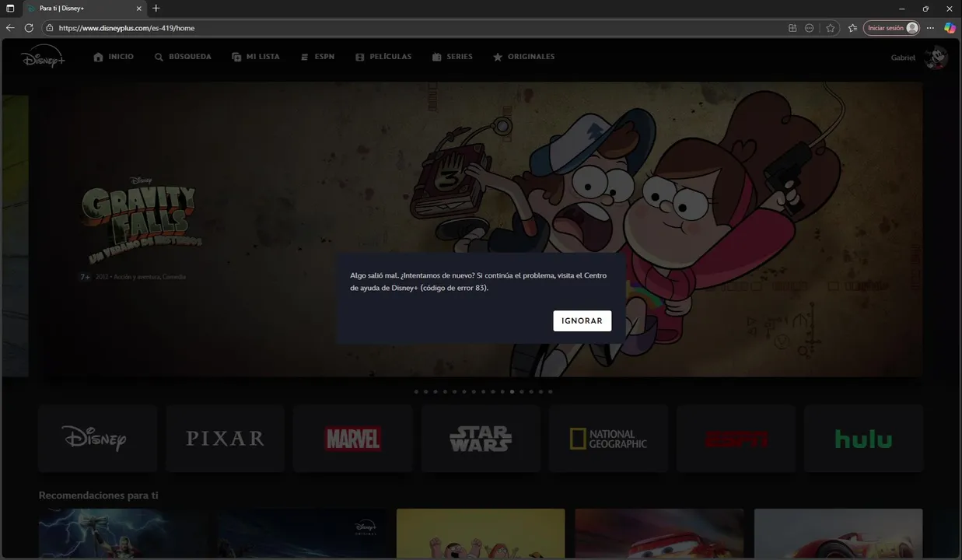Open the Hulu brand tile
The height and width of the screenshot is (560, 962).
pyautogui.click(x=863, y=438)
